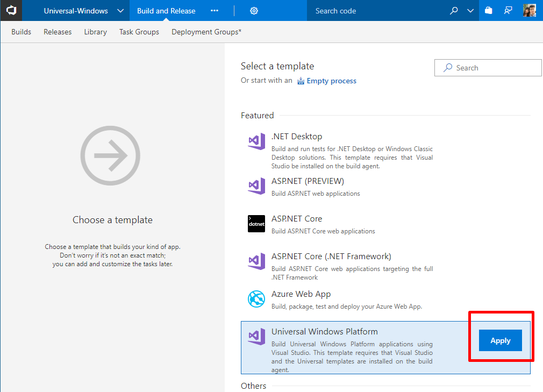
Task: Focus the template Search box
Action: coord(488,68)
